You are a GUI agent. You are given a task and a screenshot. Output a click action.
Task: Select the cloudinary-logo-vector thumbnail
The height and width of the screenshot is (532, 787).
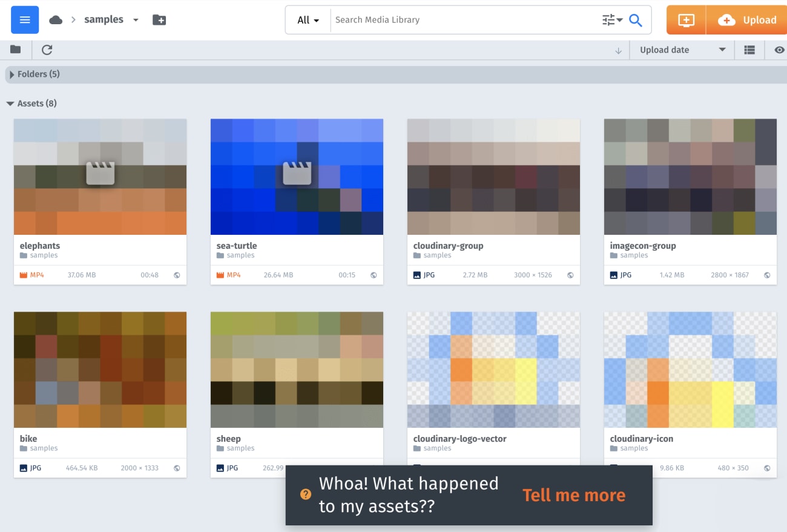493,370
